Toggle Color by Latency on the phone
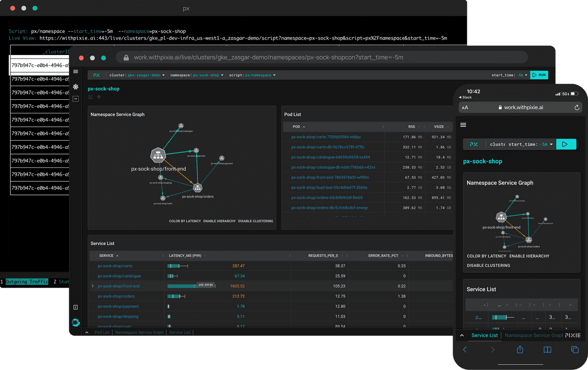This screenshot has height=370, width=588. point(486,256)
